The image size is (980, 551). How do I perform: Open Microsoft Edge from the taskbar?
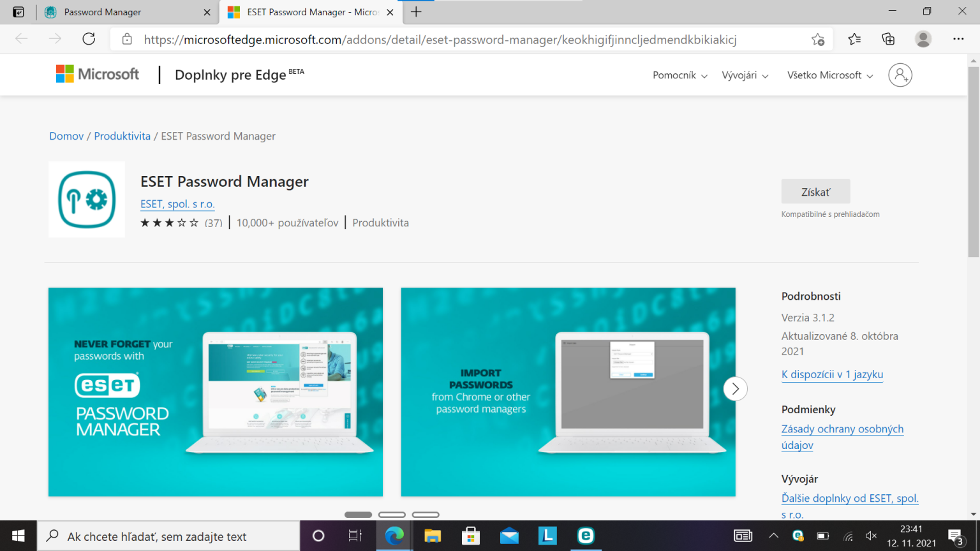[x=394, y=536]
